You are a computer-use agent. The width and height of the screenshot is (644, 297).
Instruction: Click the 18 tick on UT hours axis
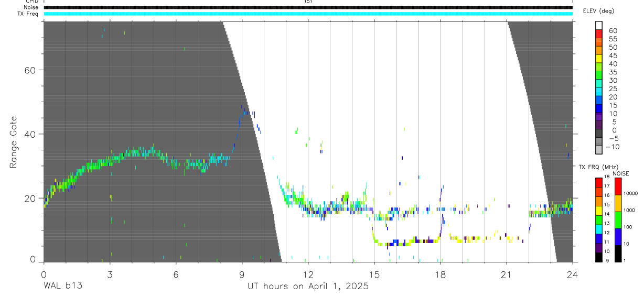(441, 273)
